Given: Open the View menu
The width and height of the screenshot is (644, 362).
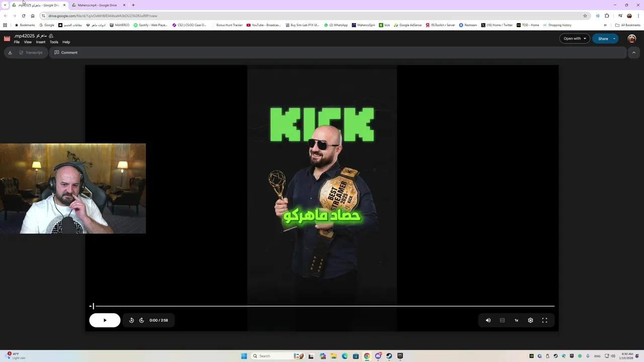Looking at the screenshot, I should coord(28,42).
